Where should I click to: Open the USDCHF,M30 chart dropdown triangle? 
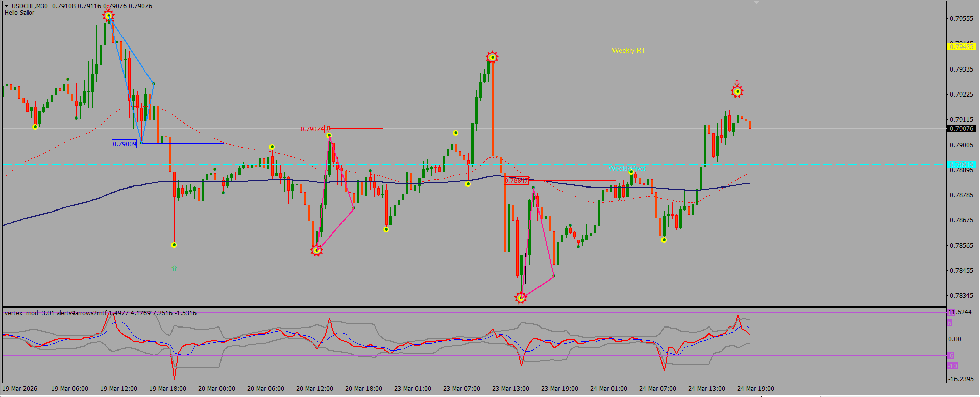click(7, 6)
